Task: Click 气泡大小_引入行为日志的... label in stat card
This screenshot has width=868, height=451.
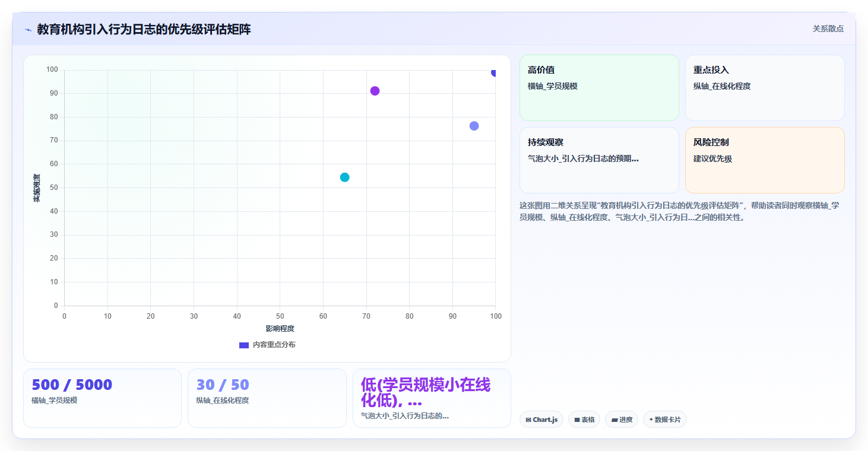Action: click(x=405, y=416)
